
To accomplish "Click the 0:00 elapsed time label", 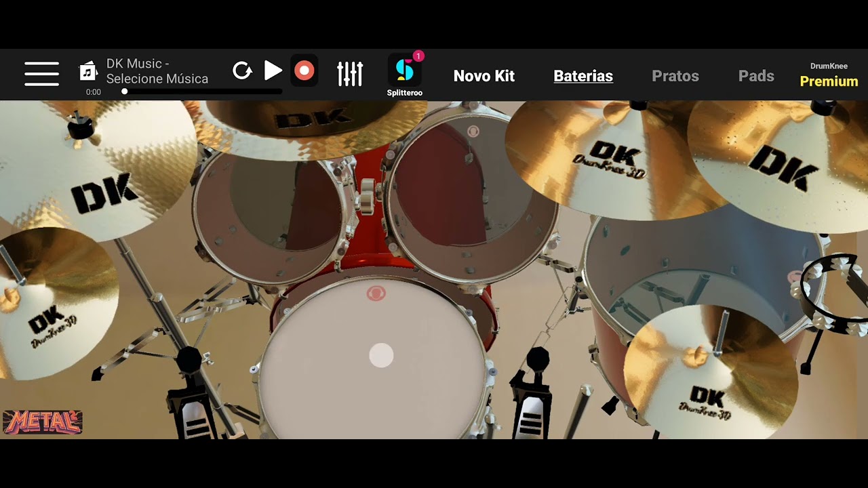I will tap(94, 92).
